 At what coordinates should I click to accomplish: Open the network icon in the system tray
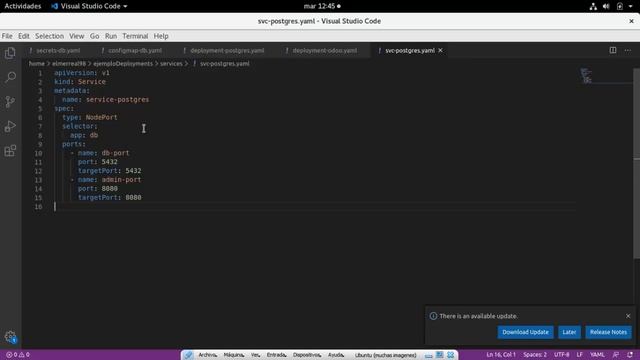[x=593, y=6]
